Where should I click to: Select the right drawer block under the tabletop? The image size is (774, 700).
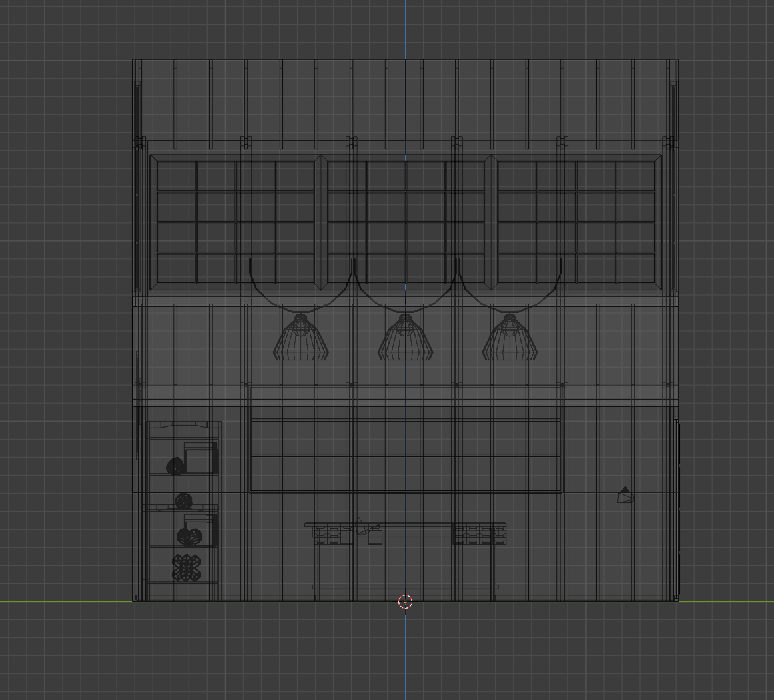tap(480, 535)
